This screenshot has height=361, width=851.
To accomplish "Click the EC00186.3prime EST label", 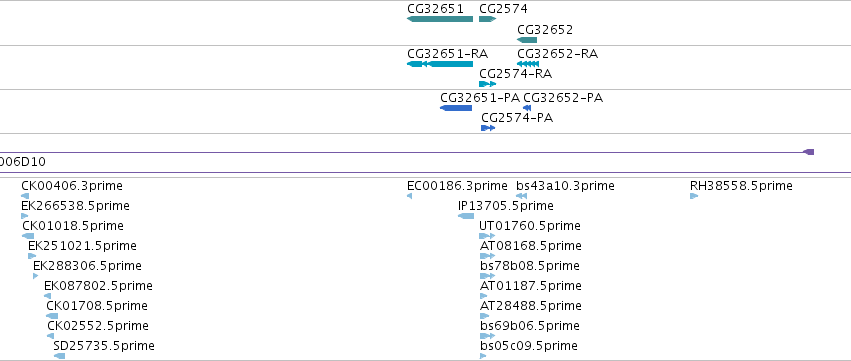I will click(x=457, y=186).
